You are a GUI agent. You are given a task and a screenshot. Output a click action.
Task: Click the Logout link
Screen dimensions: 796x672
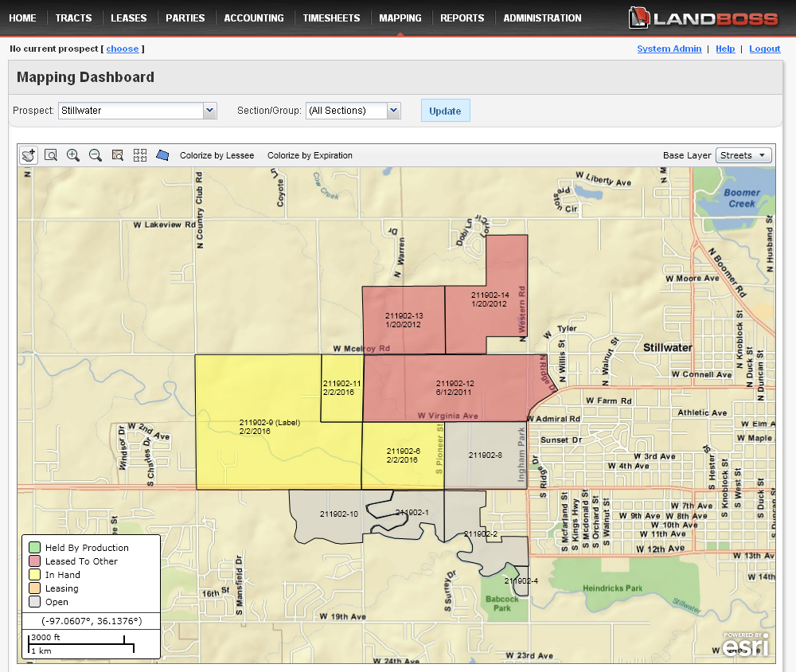click(764, 49)
